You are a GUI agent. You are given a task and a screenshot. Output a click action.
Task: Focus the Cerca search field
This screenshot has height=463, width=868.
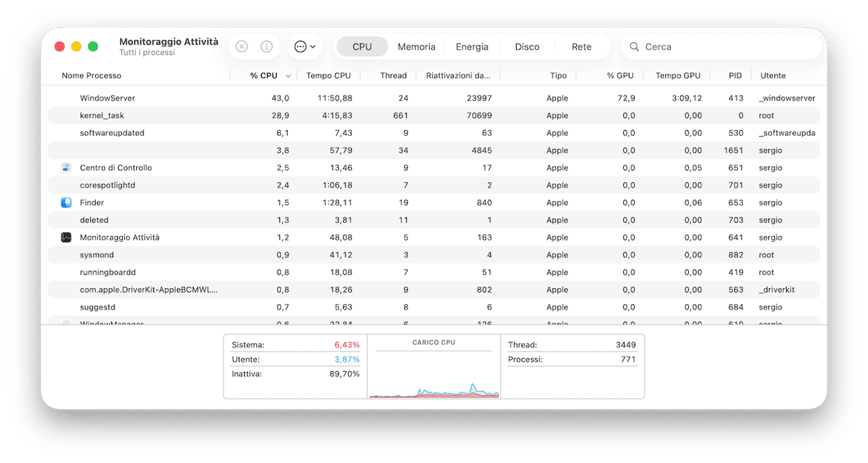pyautogui.click(x=721, y=46)
